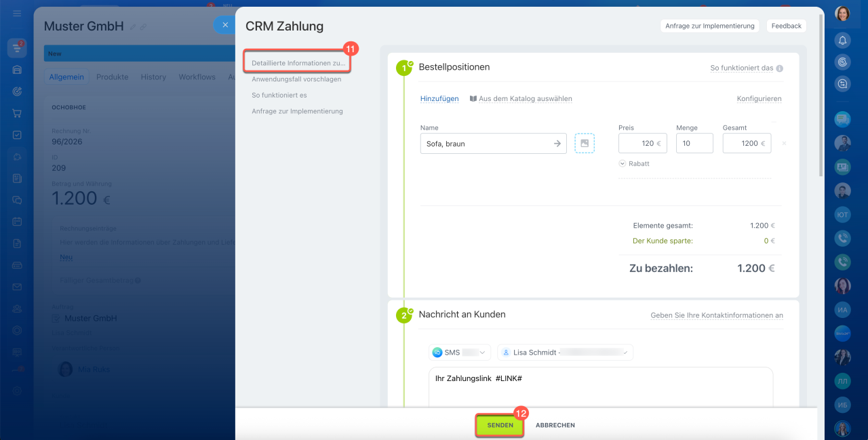The image size is (868, 440).
Task: Click Mia Ruks avatar in background window
Action: [66, 369]
